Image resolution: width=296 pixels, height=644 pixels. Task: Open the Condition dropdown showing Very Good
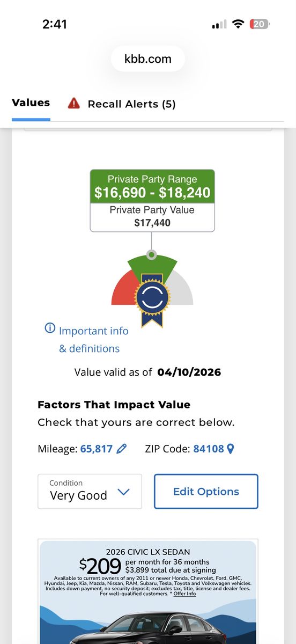coord(90,491)
